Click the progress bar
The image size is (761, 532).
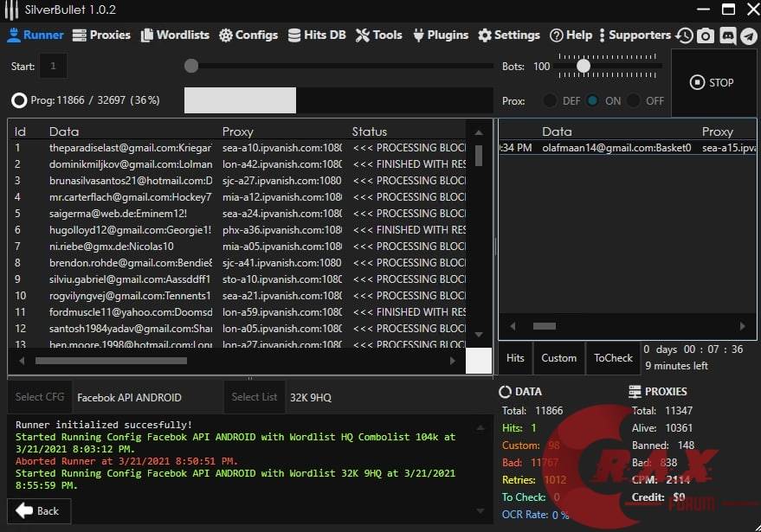point(339,100)
